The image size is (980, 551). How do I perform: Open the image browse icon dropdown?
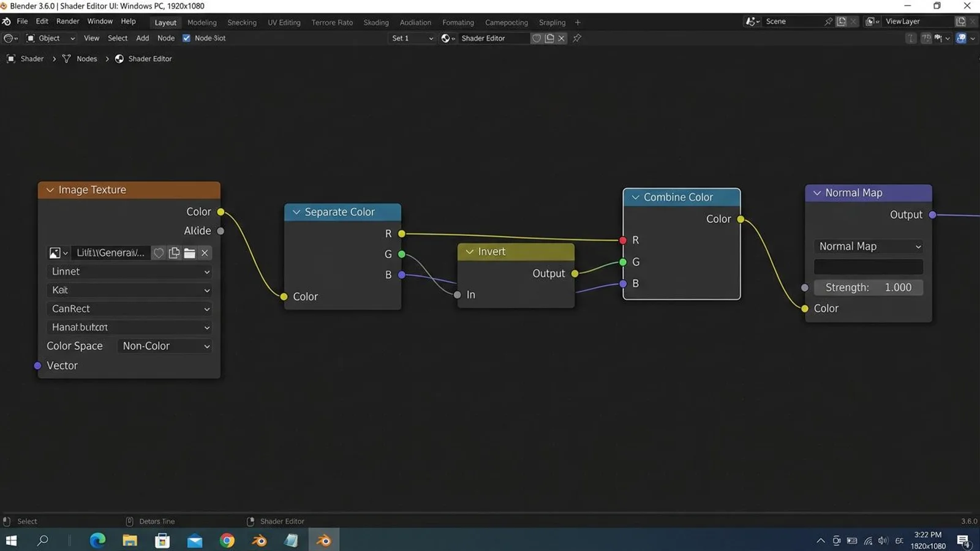point(58,253)
